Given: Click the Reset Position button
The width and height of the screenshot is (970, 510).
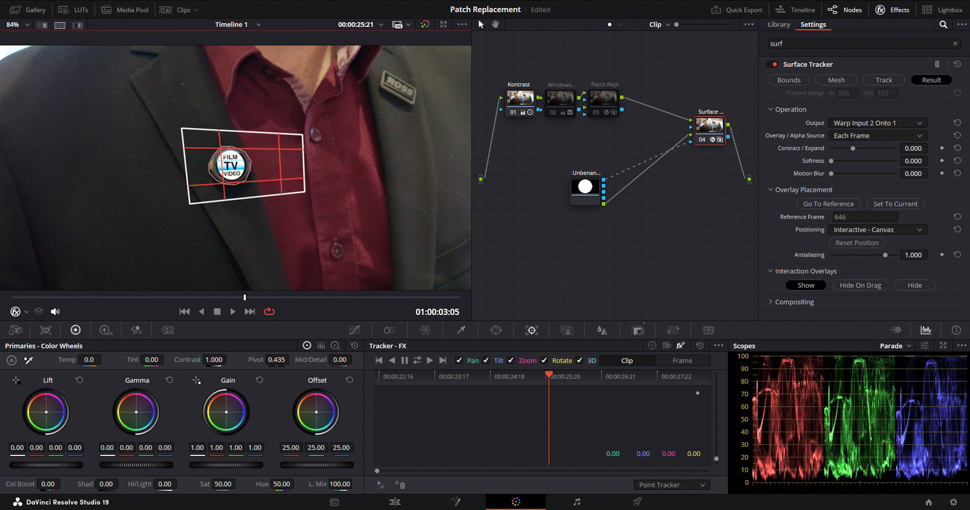Looking at the screenshot, I should click(857, 243).
